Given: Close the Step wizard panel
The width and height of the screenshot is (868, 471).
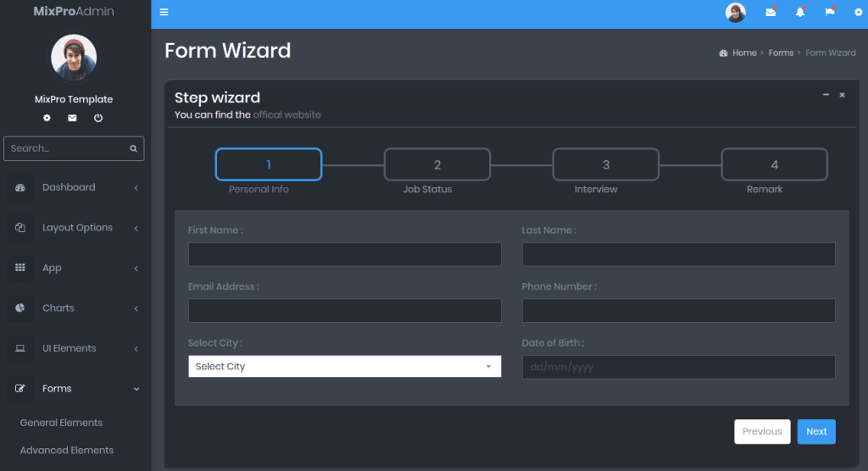Looking at the screenshot, I should pyautogui.click(x=842, y=95).
